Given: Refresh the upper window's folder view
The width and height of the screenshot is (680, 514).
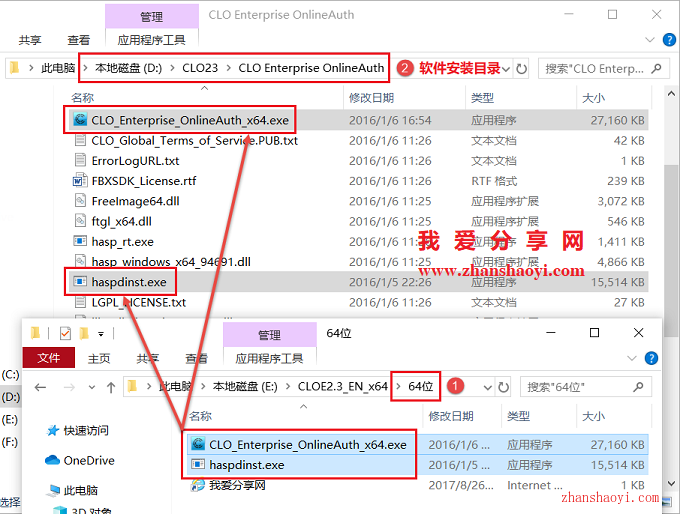Looking at the screenshot, I should pos(521,69).
